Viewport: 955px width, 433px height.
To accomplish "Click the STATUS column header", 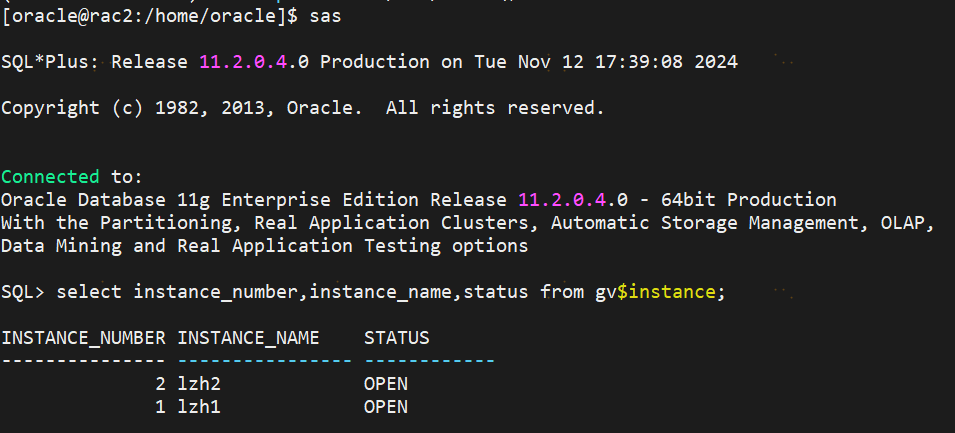I will (396, 338).
